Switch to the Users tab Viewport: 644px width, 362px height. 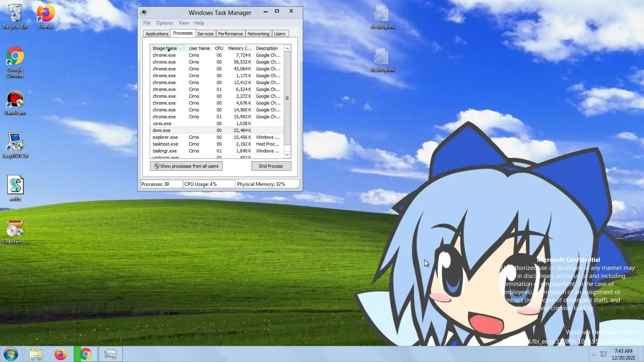[280, 34]
